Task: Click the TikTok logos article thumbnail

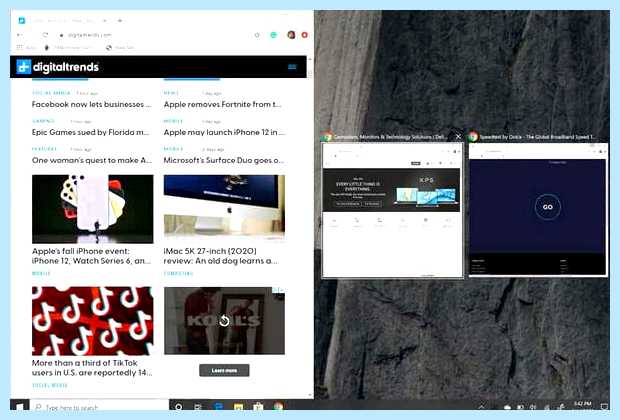Action: (93, 321)
